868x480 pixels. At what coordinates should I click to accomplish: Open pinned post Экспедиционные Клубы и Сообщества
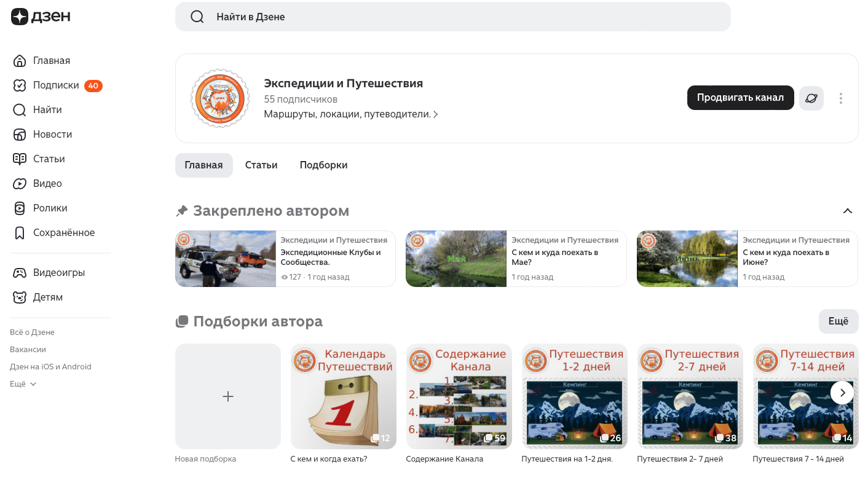coord(285,259)
